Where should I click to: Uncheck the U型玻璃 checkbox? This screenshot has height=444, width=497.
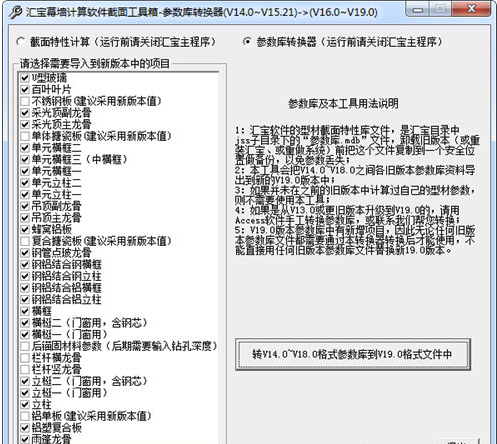point(25,78)
